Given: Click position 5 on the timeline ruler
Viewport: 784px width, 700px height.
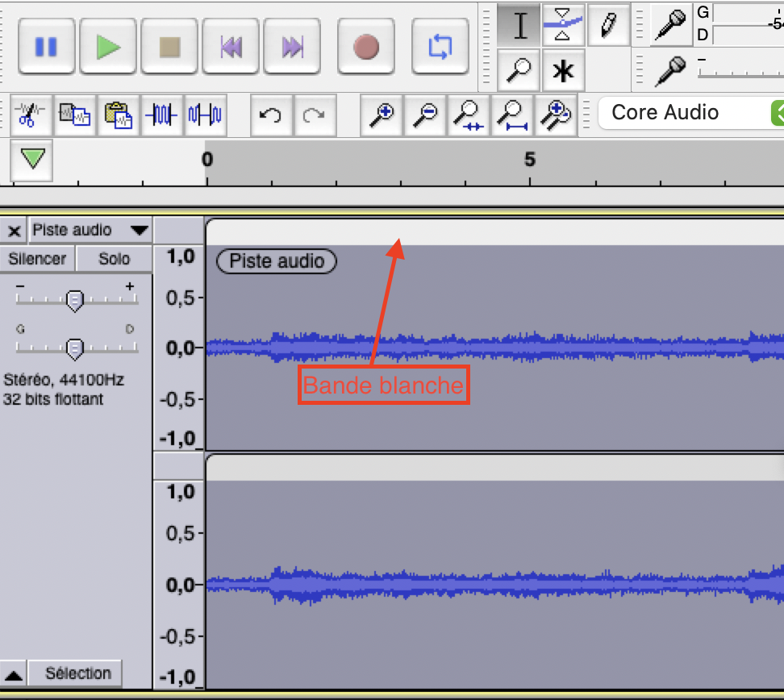Looking at the screenshot, I should pyautogui.click(x=529, y=160).
